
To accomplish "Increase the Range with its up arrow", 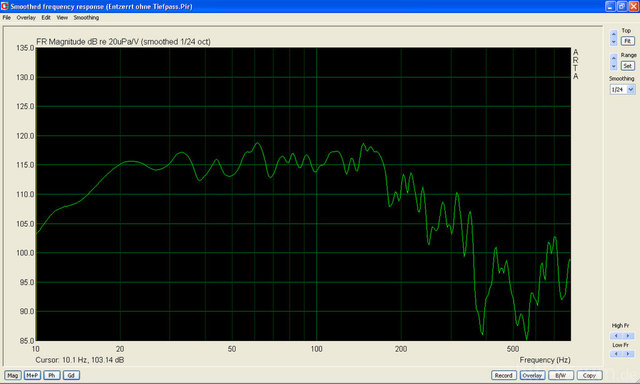I will (613, 58).
